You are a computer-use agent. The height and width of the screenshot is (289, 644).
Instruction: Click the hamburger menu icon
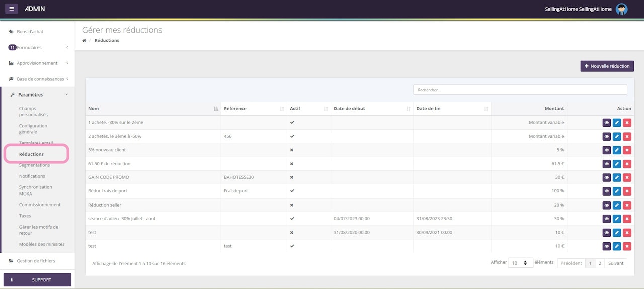12,9
